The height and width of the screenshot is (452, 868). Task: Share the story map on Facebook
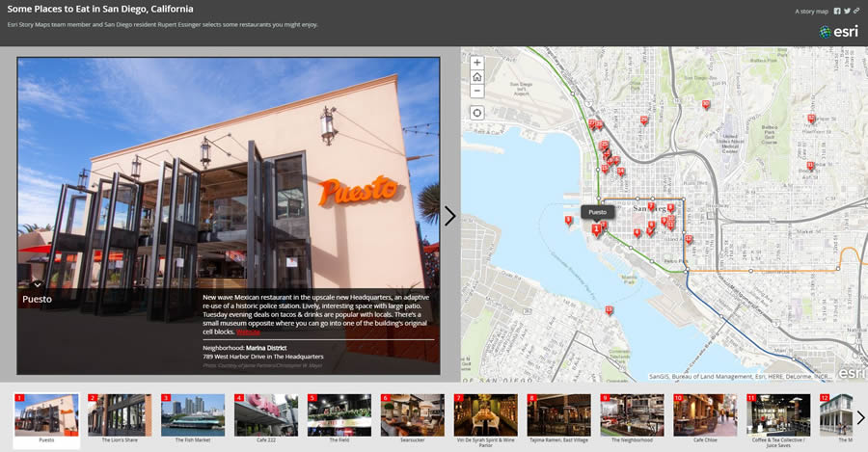coord(837,11)
